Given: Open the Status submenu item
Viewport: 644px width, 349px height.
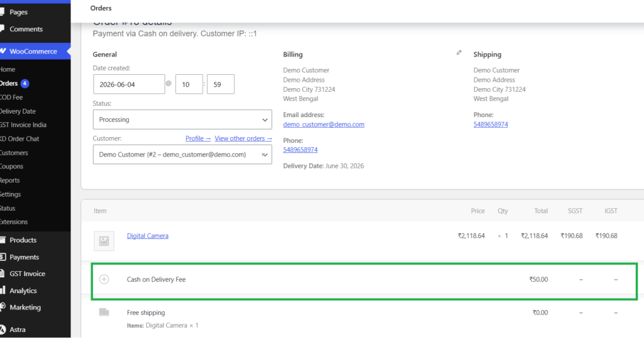Looking at the screenshot, I should [8, 208].
